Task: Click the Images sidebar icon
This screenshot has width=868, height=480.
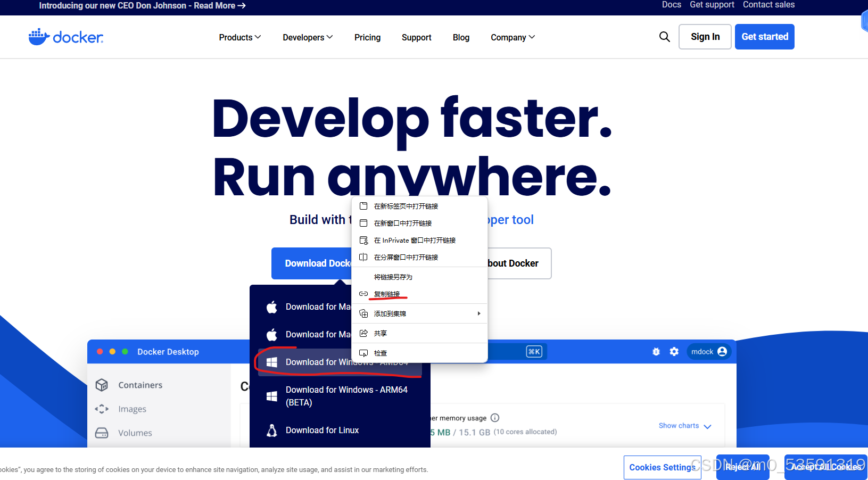Action: [x=102, y=409]
